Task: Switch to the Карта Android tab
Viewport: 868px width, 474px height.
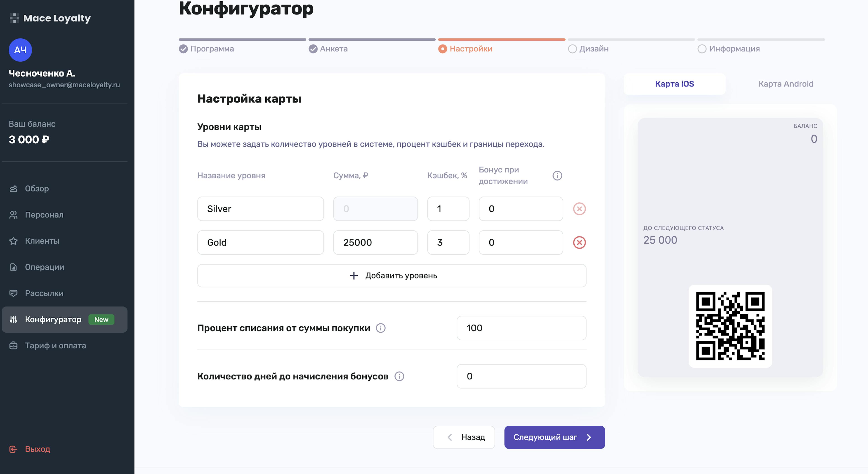Action: pos(785,84)
